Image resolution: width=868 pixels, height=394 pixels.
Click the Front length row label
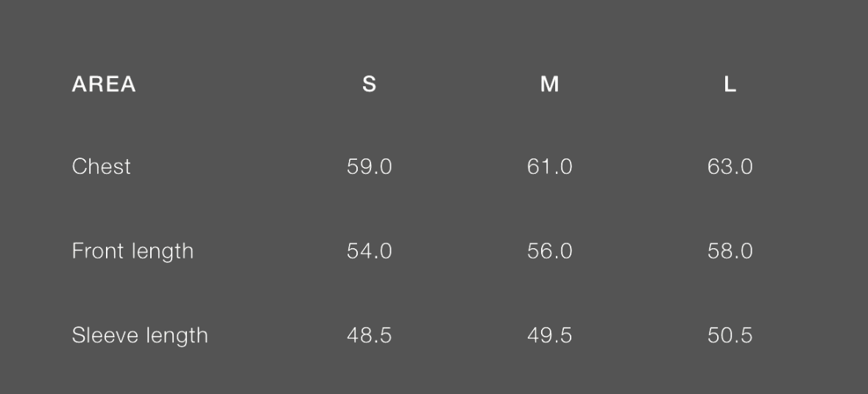tap(133, 251)
